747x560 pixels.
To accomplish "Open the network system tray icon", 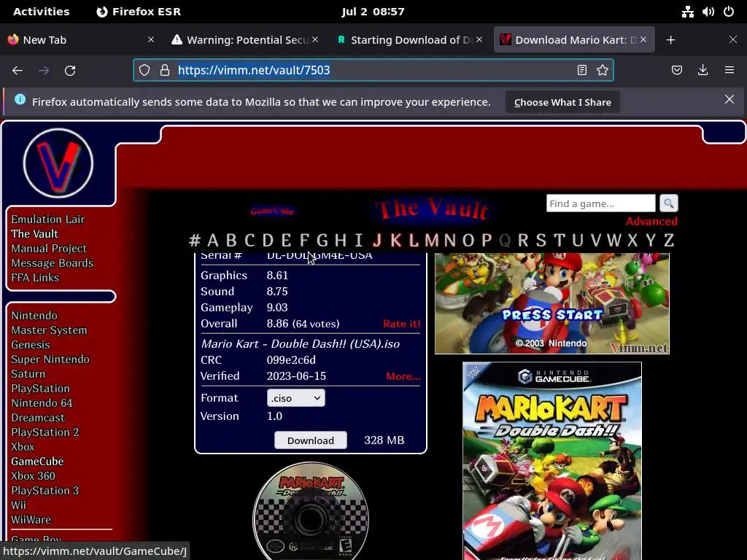I will point(687,12).
